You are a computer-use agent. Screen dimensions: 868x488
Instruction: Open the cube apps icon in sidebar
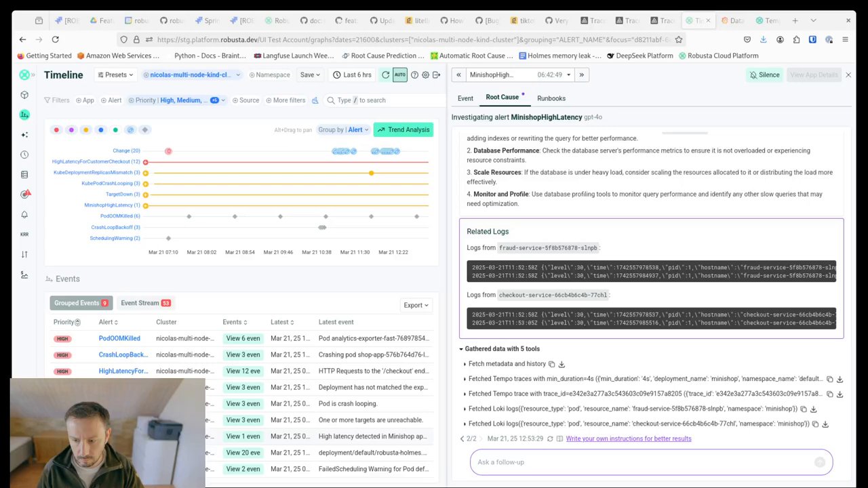click(24, 95)
